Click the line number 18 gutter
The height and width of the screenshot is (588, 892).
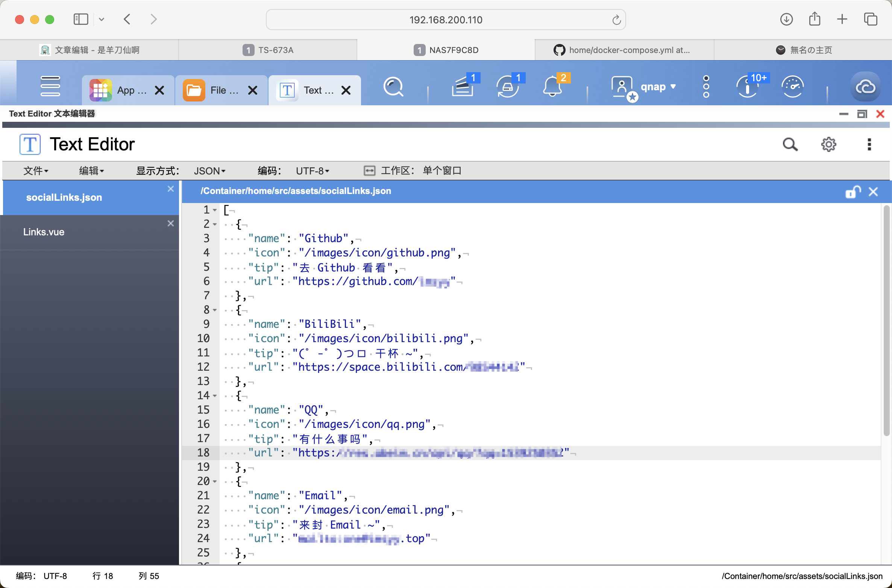coord(203,453)
